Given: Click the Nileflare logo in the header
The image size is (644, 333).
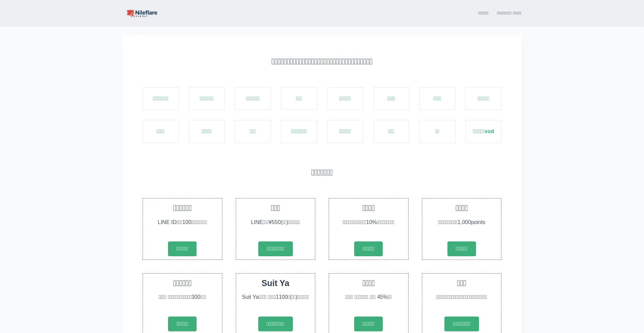Looking at the screenshot, I should [x=142, y=13].
